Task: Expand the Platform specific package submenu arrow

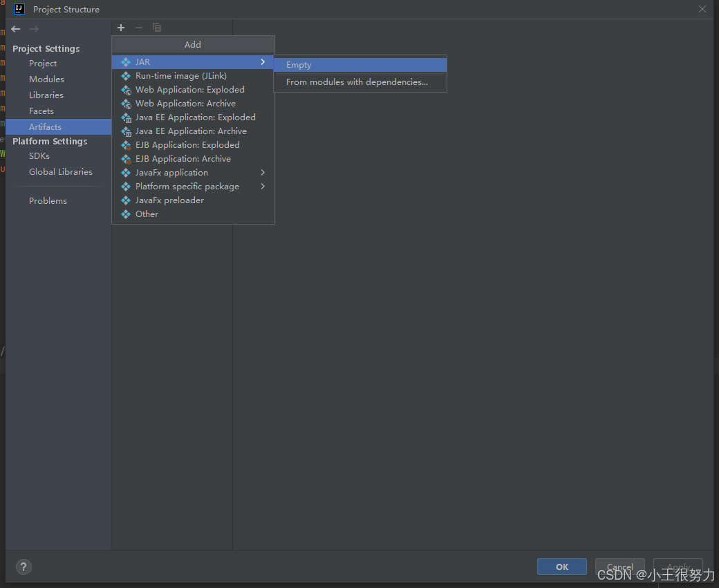Action: pyautogui.click(x=263, y=186)
